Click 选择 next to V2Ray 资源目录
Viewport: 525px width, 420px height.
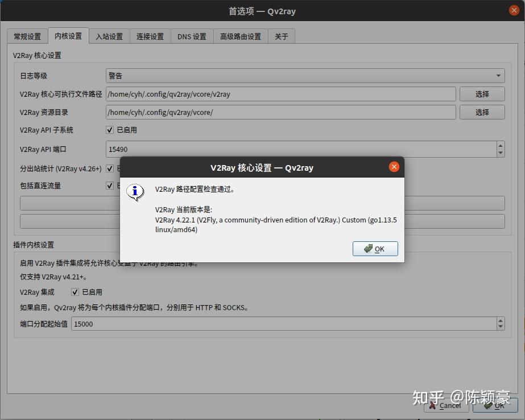(481, 112)
